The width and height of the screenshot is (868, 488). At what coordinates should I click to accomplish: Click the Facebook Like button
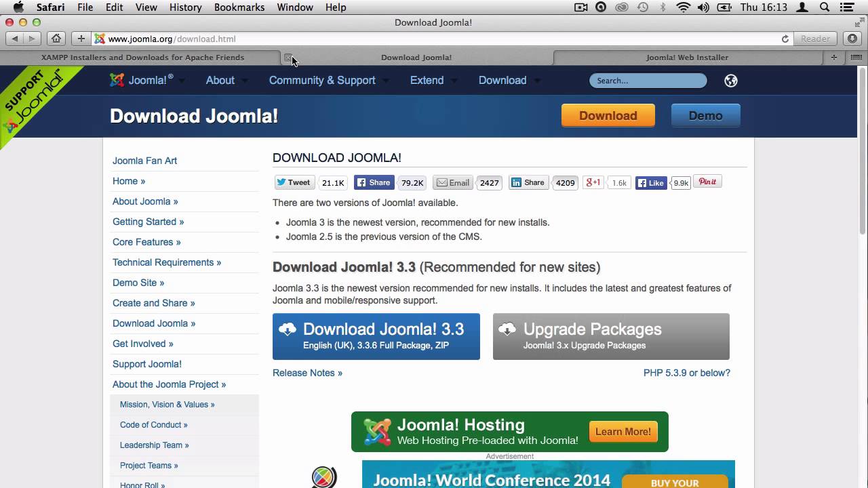point(651,183)
